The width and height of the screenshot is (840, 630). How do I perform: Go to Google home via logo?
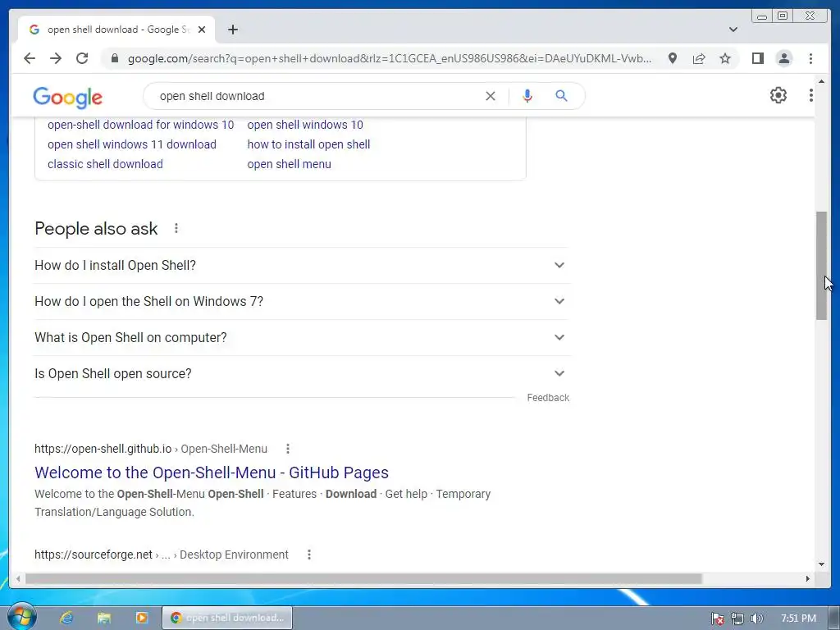point(67,97)
